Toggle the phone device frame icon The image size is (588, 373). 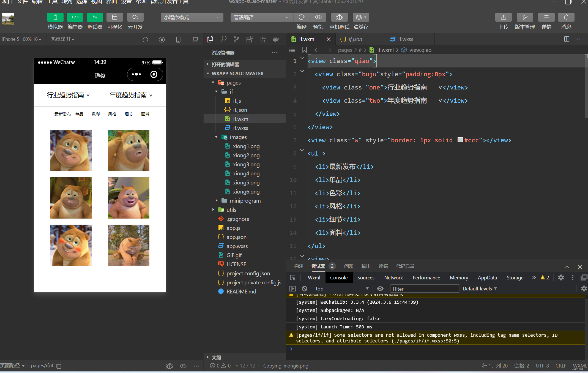pos(178,40)
